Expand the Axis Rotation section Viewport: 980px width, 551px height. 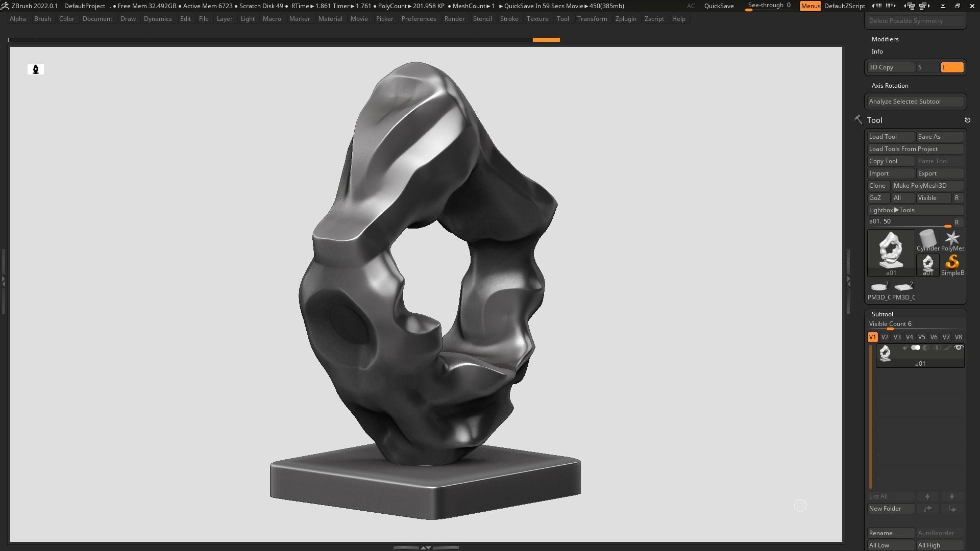coord(890,86)
